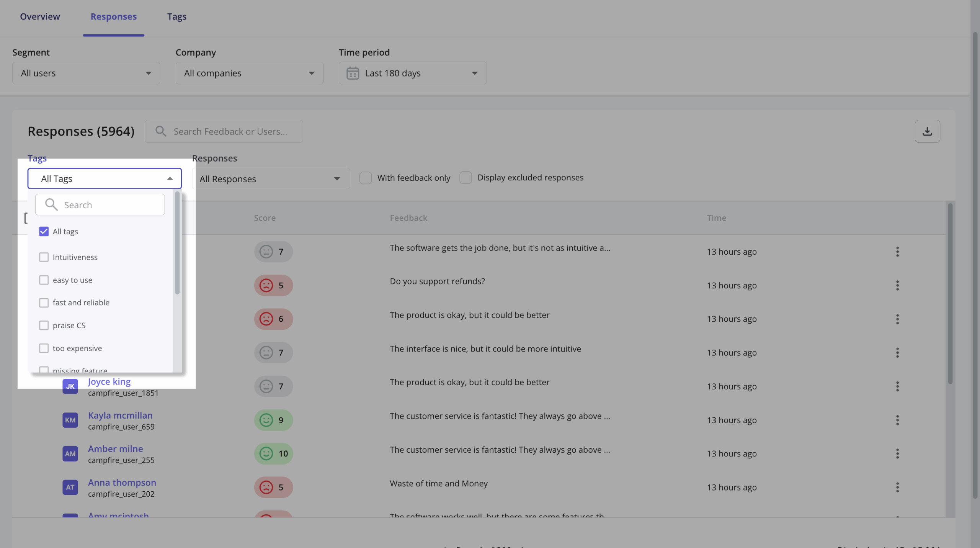980x548 pixels.
Task: Click the AT avatar for Anna Thompson
Action: coord(70,487)
